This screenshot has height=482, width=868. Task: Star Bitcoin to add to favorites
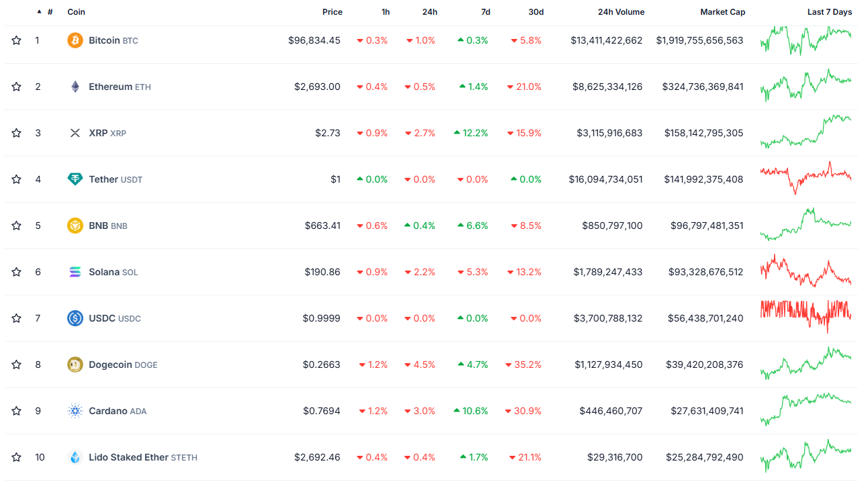[x=16, y=40]
